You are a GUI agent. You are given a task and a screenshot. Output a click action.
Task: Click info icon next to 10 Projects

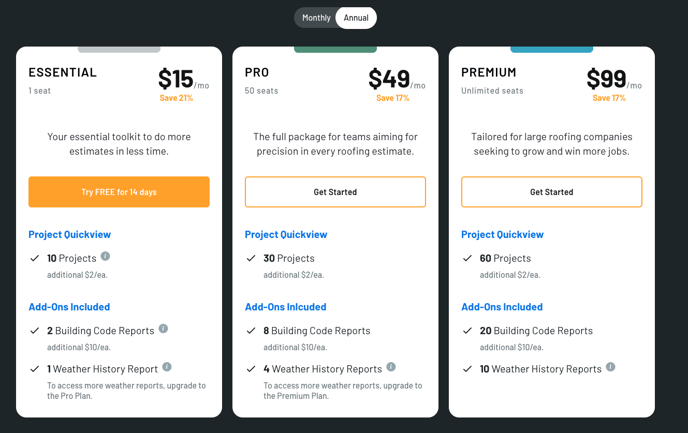pos(105,256)
